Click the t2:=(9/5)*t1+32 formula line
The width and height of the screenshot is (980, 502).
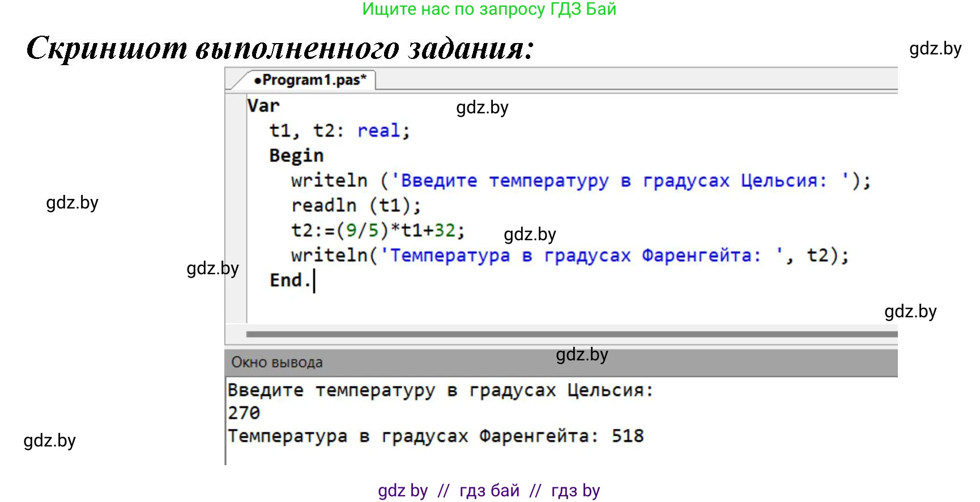click(x=377, y=231)
